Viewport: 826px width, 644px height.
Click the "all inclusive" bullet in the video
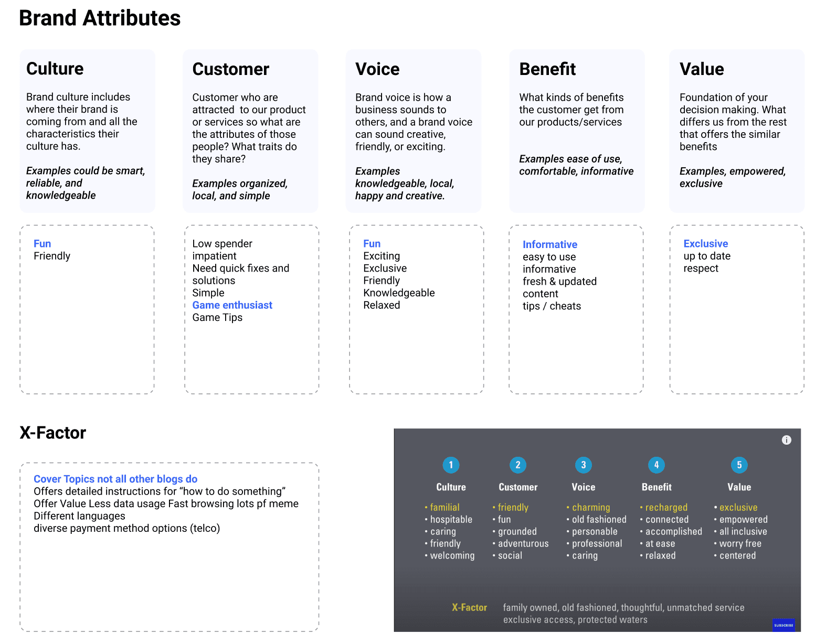743,531
